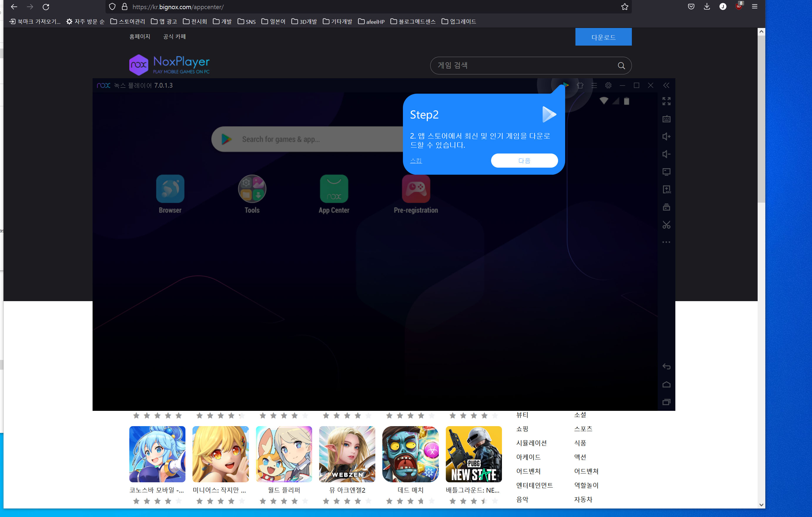Click the scissors screenshot icon in Nox sidebar
Image resolution: width=812 pixels, height=517 pixels.
666,225
